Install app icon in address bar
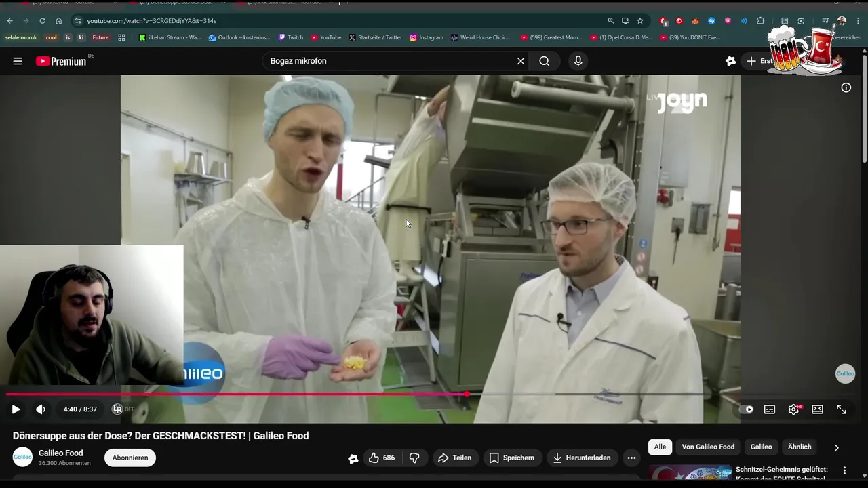The height and width of the screenshot is (488, 868). point(625,21)
